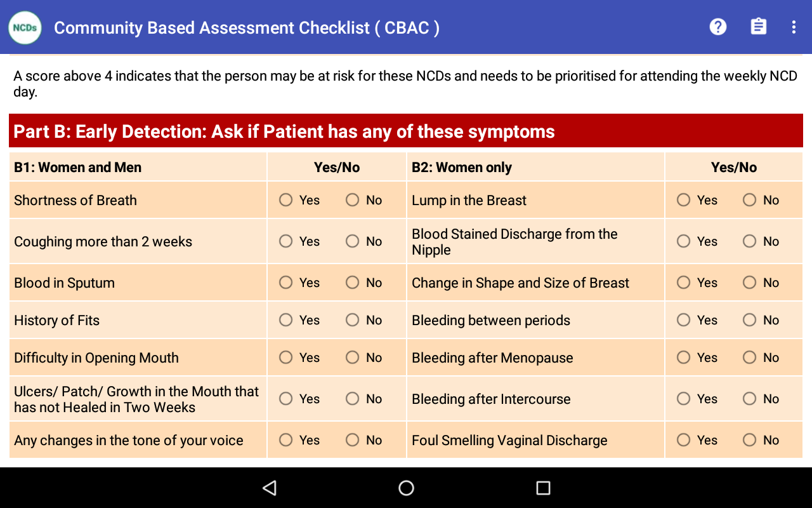Mark Yes for Bleeding after Intercourse
Screen dimensions: 812x508
(683, 399)
